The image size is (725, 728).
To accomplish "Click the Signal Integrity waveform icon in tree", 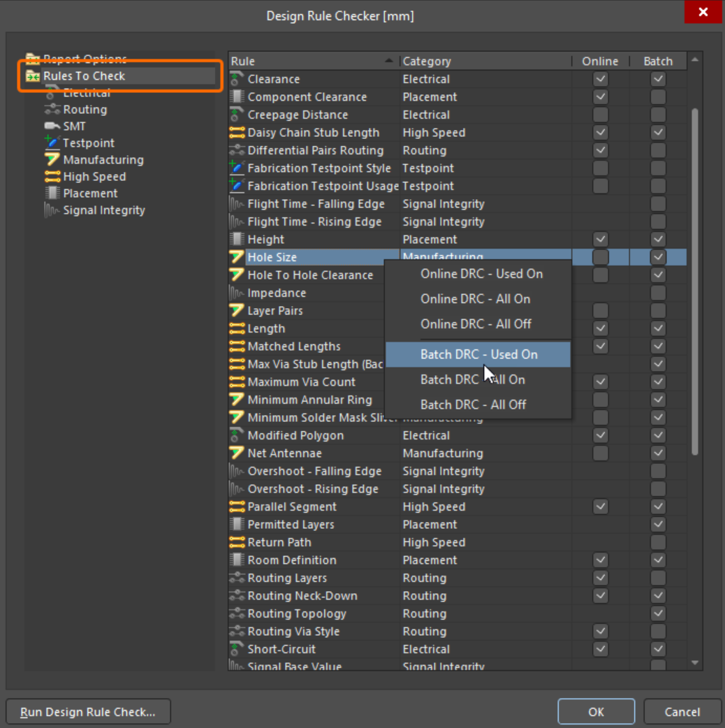I will tap(52, 210).
